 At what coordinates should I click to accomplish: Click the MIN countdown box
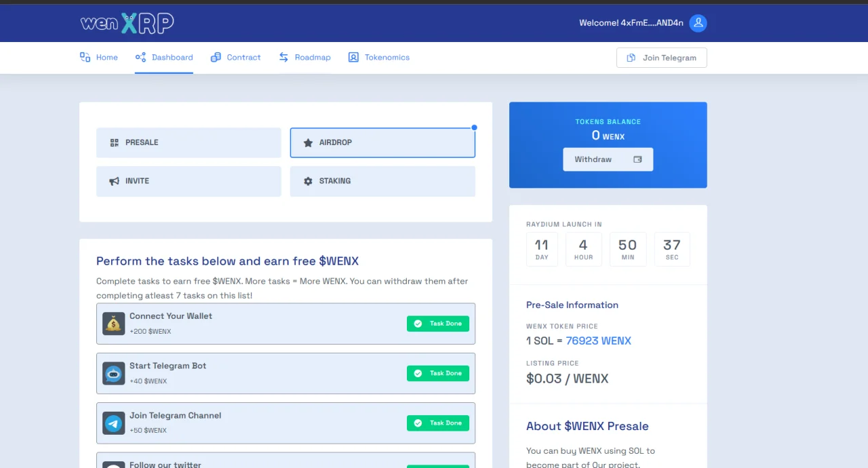628,249
